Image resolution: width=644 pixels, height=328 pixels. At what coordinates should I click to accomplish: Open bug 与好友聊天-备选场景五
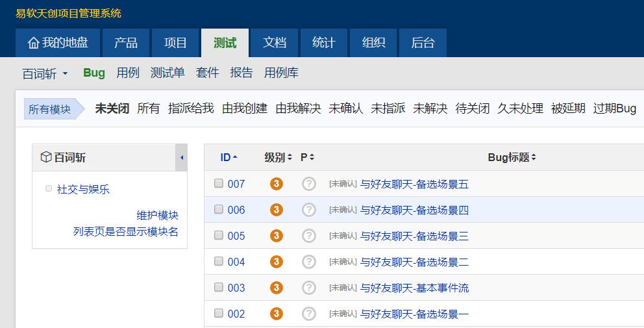(x=414, y=184)
